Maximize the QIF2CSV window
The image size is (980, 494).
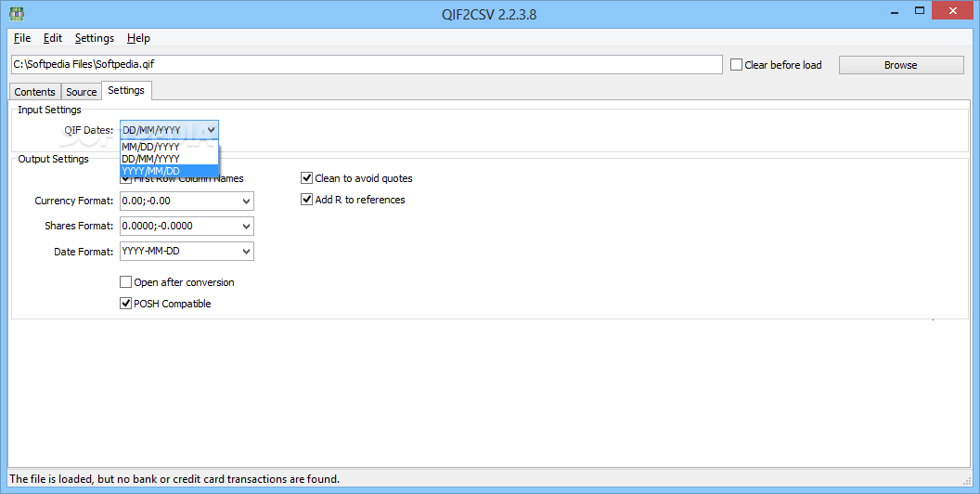click(920, 10)
